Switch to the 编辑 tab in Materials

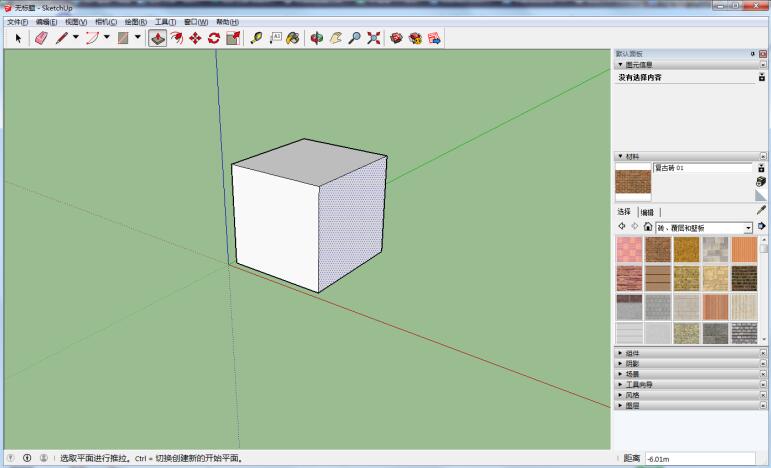(x=647, y=212)
